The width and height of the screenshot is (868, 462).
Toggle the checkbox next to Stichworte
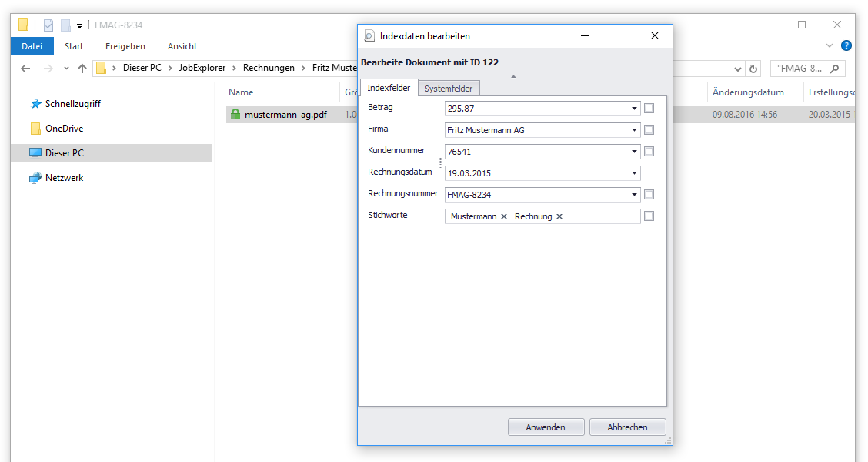tap(649, 216)
